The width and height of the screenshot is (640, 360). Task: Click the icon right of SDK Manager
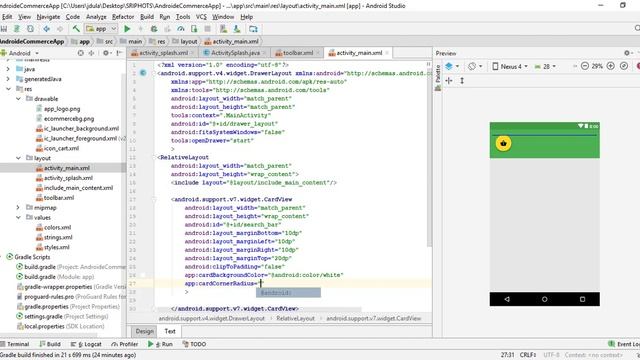253,29
